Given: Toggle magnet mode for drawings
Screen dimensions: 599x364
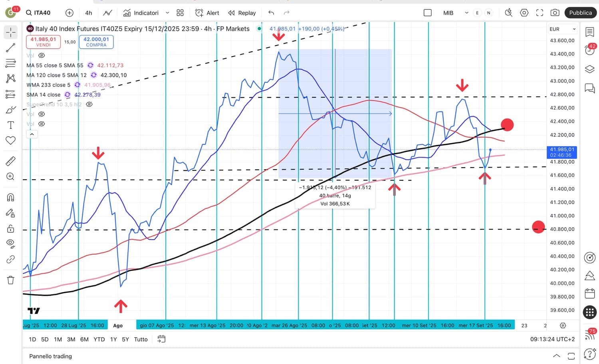Looking at the screenshot, I should pos(11,197).
